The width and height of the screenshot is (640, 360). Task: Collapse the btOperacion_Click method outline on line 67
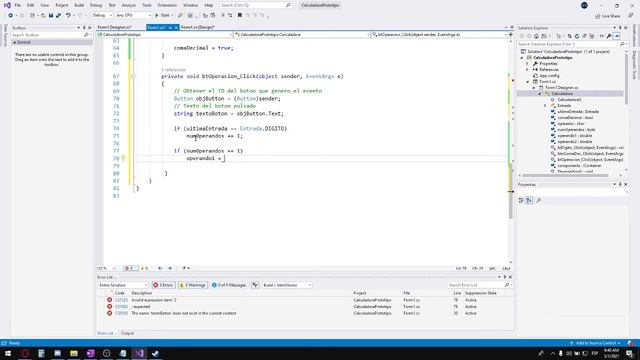click(x=133, y=76)
